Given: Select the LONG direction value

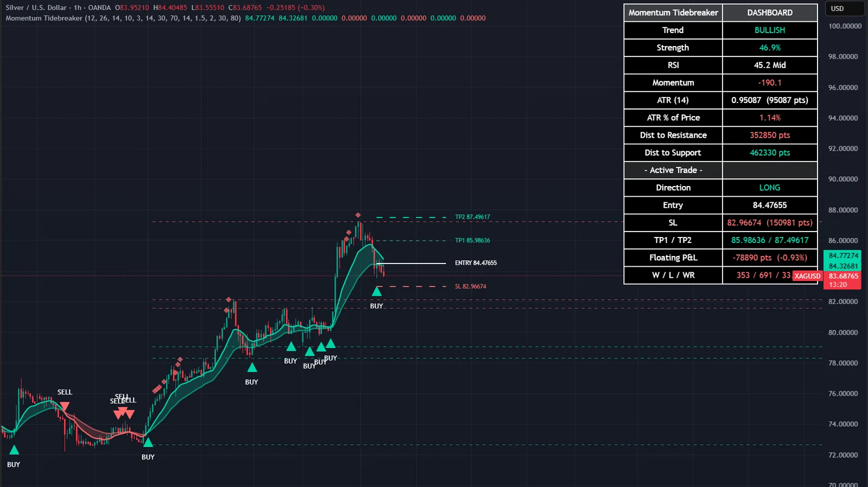Looking at the screenshot, I should pyautogui.click(x=770, y=188).
